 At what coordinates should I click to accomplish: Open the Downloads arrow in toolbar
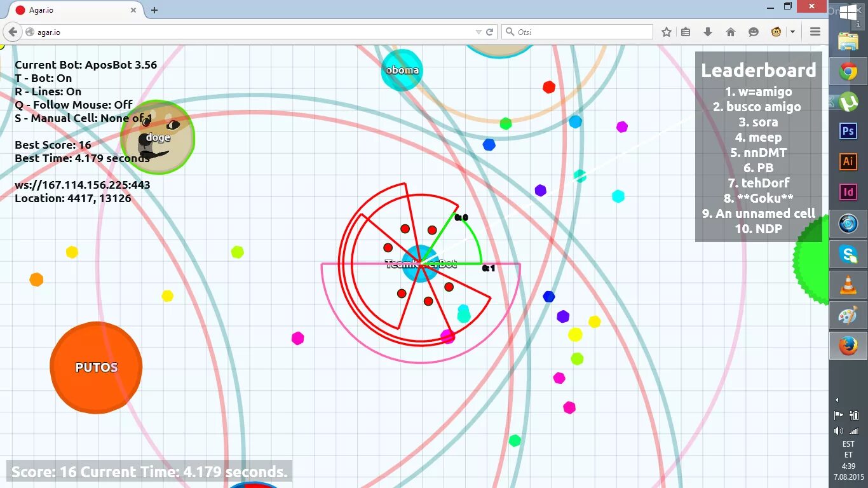pos(707,32)
